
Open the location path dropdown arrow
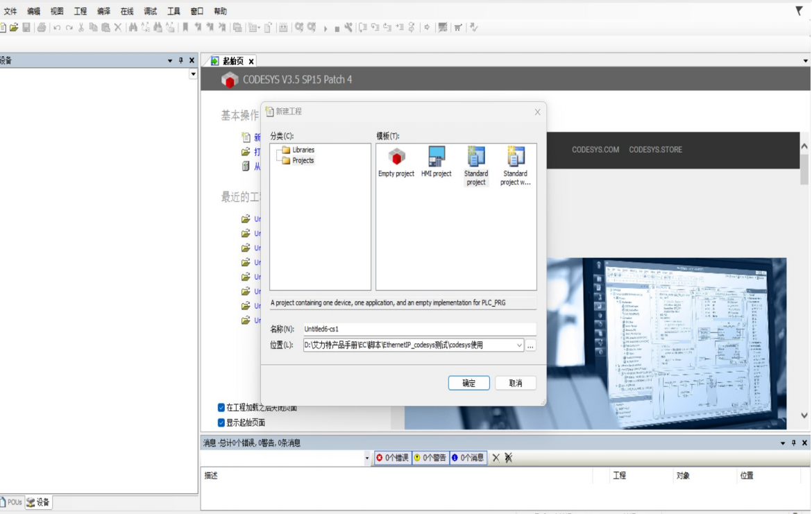click(x=519, y=345)
